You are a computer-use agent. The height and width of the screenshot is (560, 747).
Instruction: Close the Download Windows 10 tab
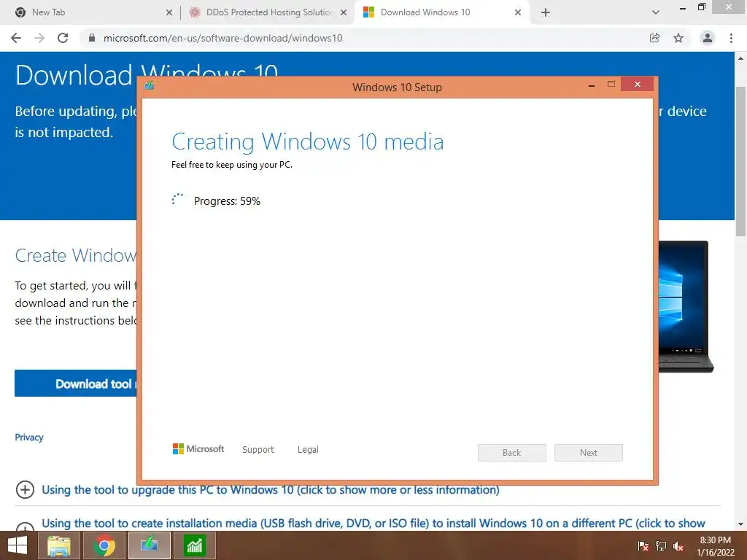point(518,12)
